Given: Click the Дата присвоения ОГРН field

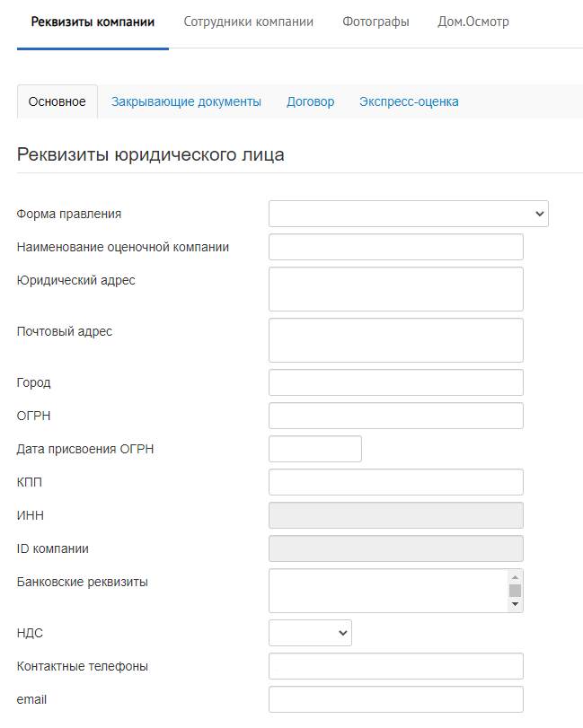Looking at the screenshot, I should pos(315,449).
